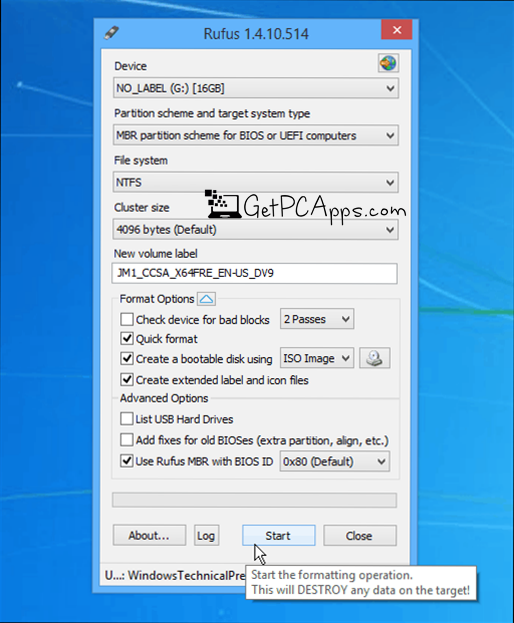Enable List USB Hard Drives checkbox

[127, 418]
